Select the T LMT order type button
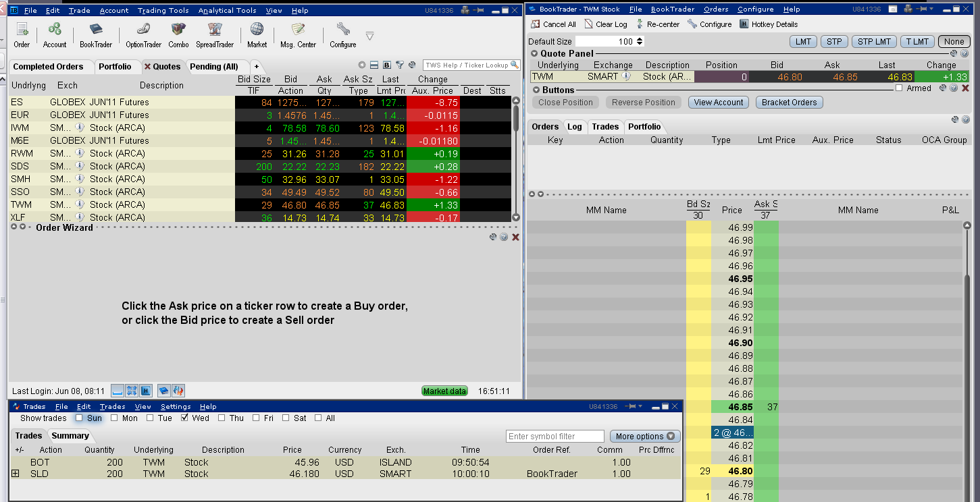 (x=917, y=41)
